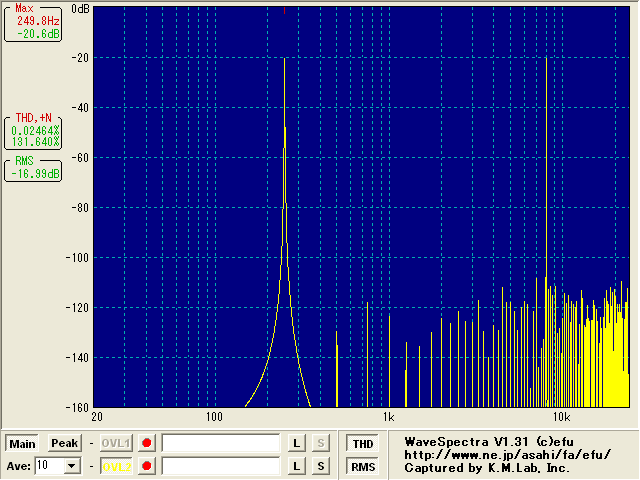Click the OVL1 overlay name field
Image resolution: width=640 pixels, height=480 pixels.
coord(221,443)
